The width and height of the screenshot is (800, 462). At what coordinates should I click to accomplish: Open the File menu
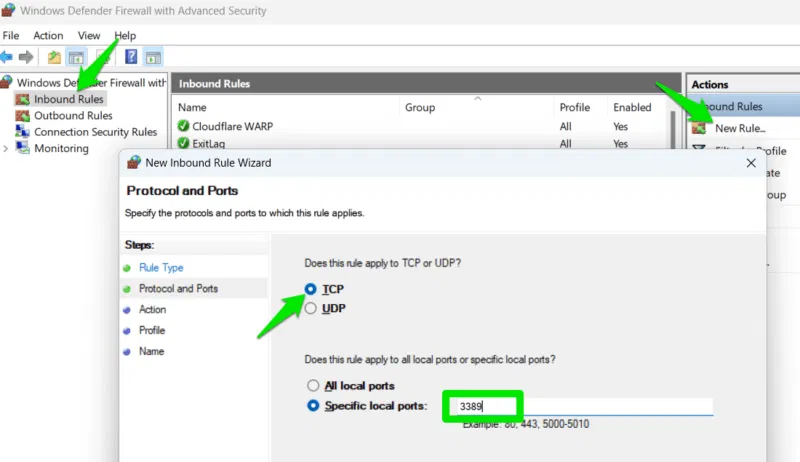[x=11, y=36]
